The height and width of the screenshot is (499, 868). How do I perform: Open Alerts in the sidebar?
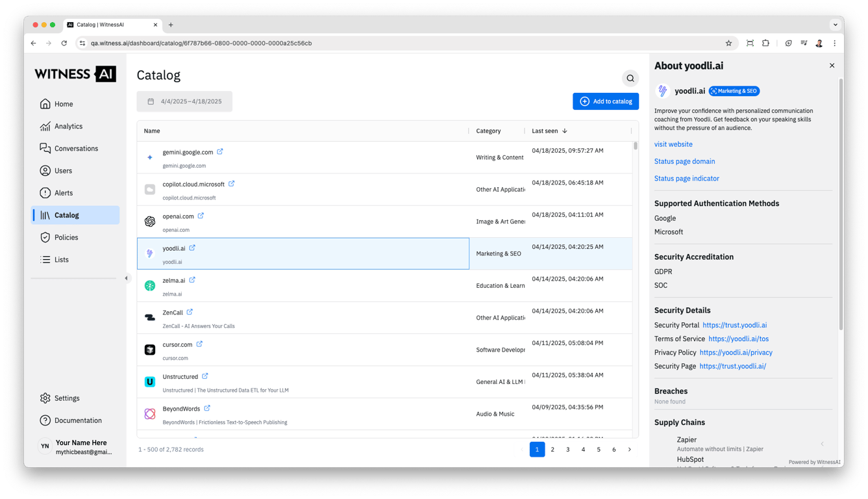tap(75, 193)
